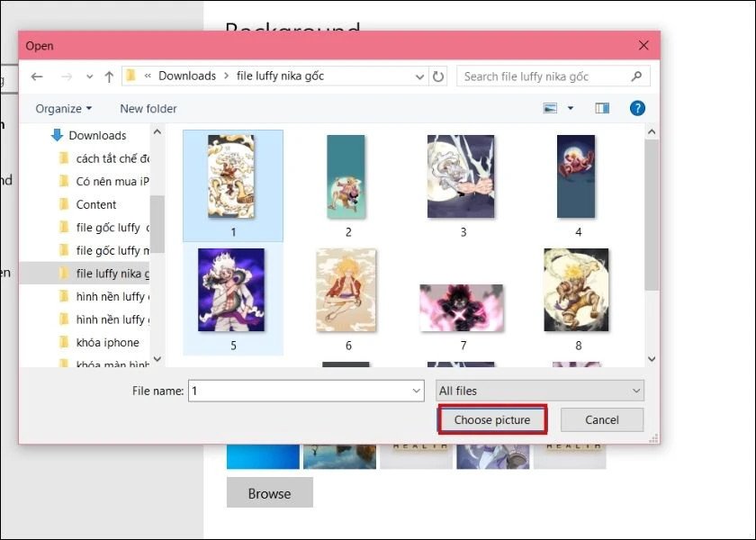Toggle the preview pane icon
This screenshot has width=756, height=540.
(602, 107)
